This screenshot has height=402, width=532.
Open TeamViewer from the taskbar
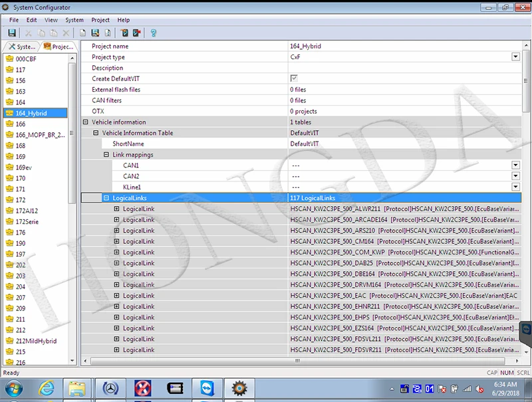(207, 389)
